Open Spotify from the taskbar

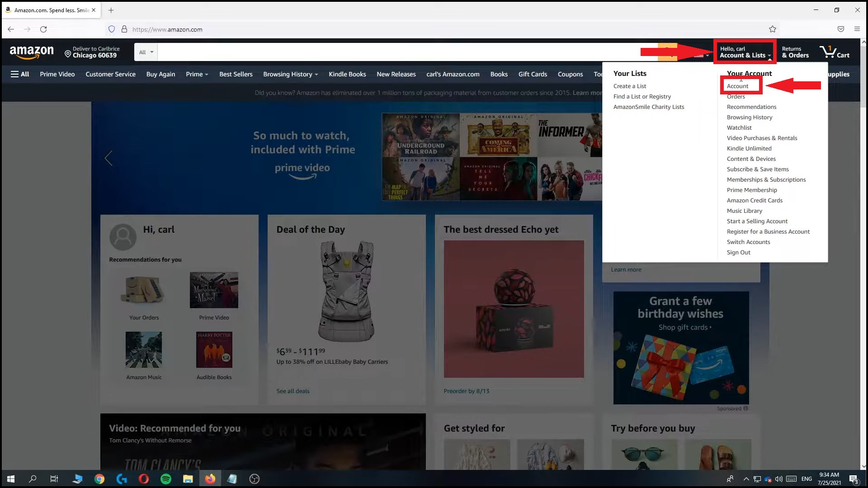(166, 479)
